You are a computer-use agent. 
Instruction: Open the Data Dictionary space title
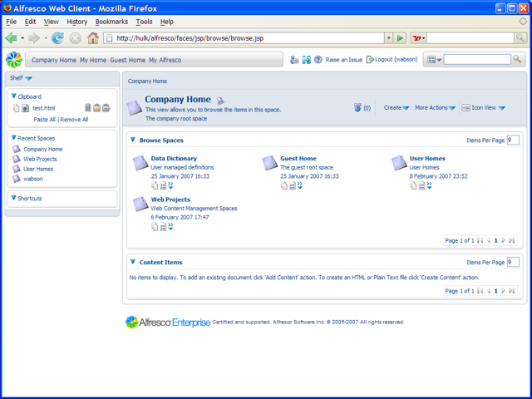(x=174, y=158)
